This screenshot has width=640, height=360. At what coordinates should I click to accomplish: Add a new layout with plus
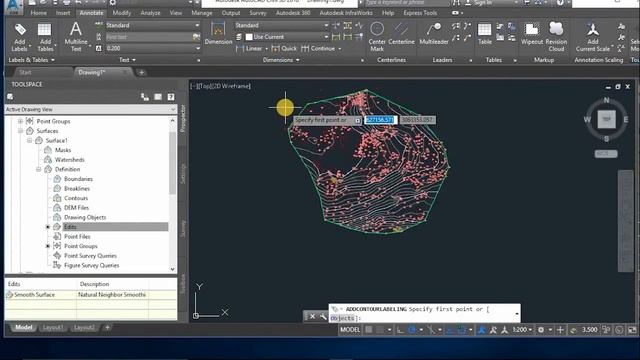(x=108, y=327)
